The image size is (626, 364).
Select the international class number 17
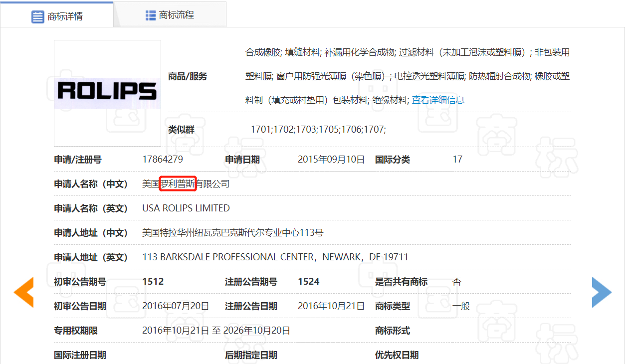pyautogui.click(x=457, y=159)
